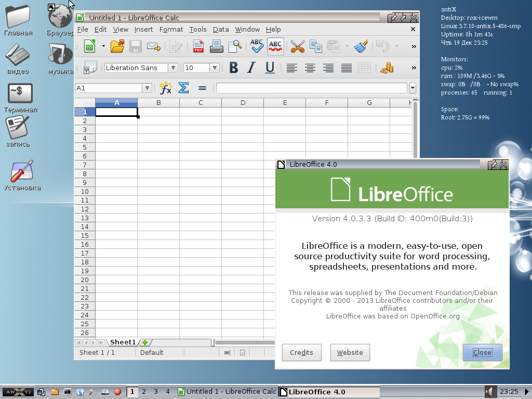Click the horizontal scrollbar in Calc
The height and width of the screenshot is (399, 532).
point(244,343)
